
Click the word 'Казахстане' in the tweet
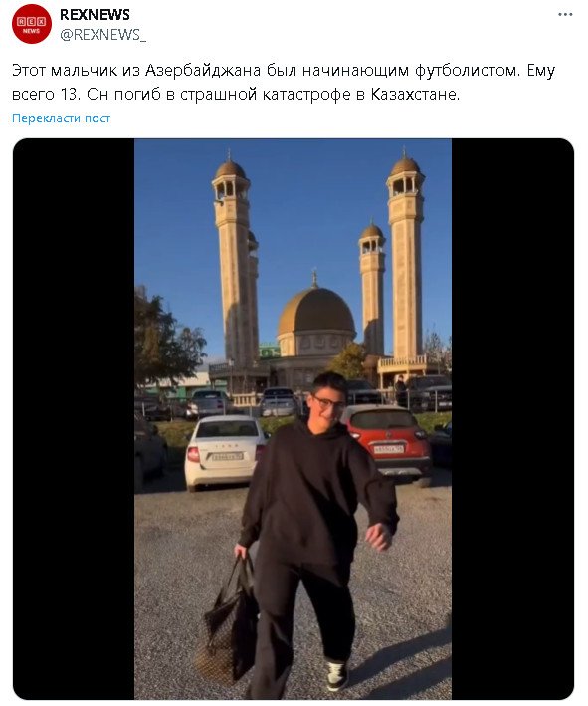pos(415,95)
